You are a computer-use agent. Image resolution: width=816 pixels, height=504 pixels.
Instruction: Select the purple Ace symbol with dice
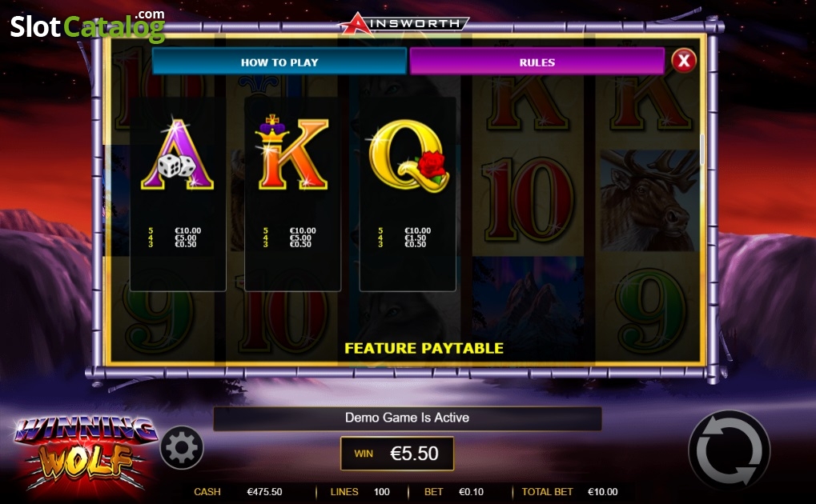[178, 154]
